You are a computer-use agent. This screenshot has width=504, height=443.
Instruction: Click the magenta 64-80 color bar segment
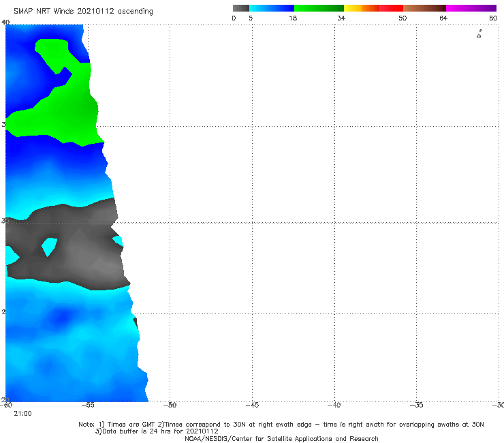coord(471,8)
